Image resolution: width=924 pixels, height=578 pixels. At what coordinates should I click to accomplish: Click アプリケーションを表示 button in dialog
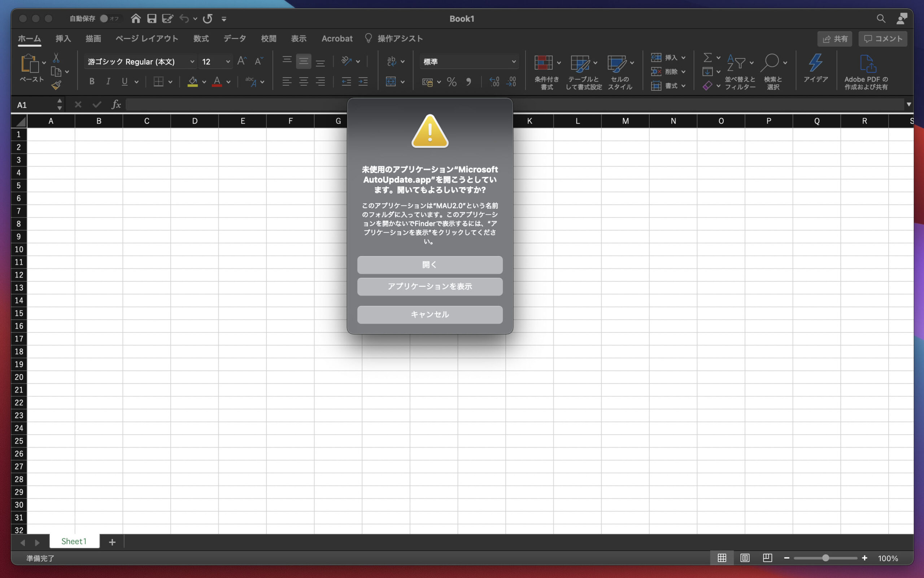[430, 286]
